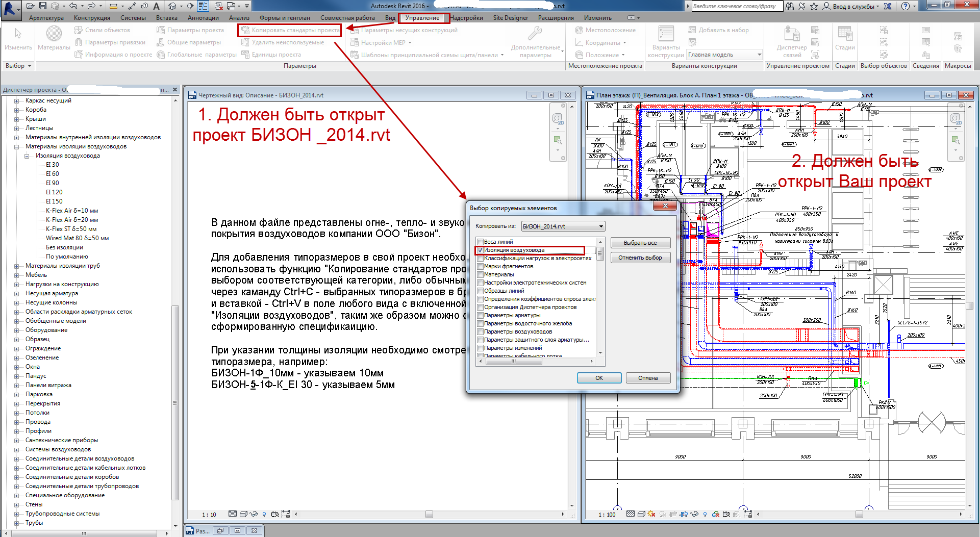Image resolution: width=980 pixels, height=537 pixels.
Task: Uncheck 'Изоляция воздуховода' checkbox
Action: 480,250
